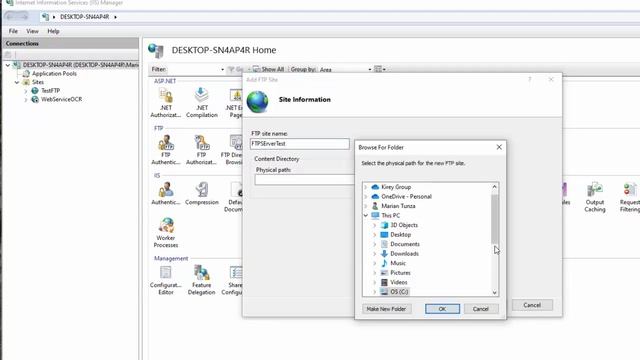Cancel the Add FTP Site wizard
The width and height of the screenshot is (640, 360).
point(532,305)
